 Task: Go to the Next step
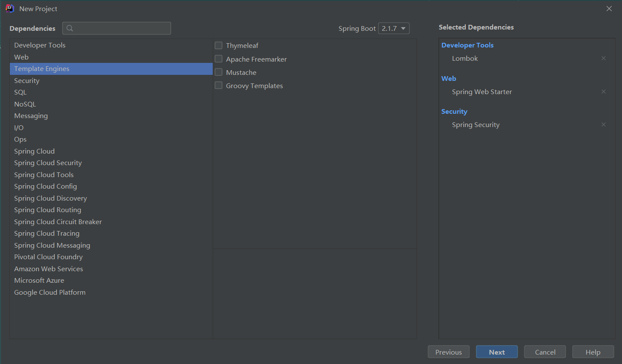(497, 352)
